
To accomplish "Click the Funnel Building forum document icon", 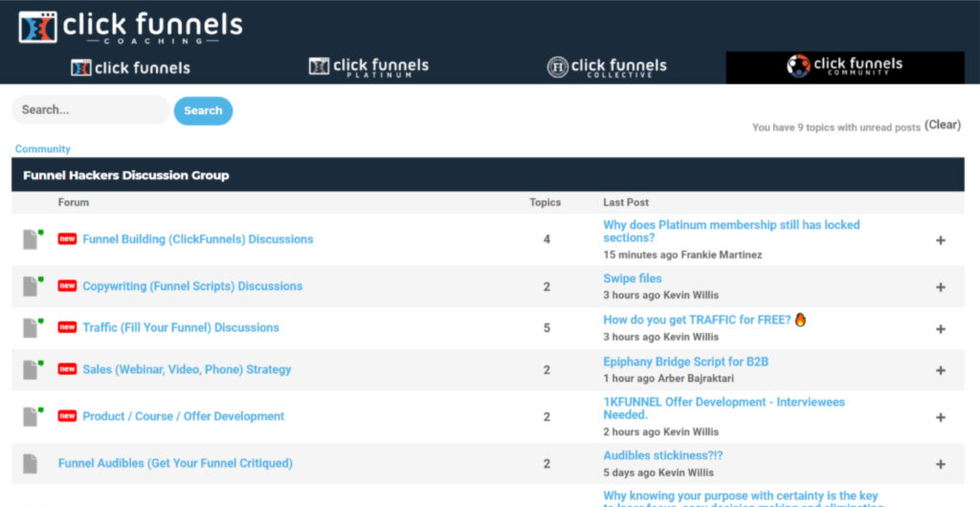I will [x=32, y=239].
